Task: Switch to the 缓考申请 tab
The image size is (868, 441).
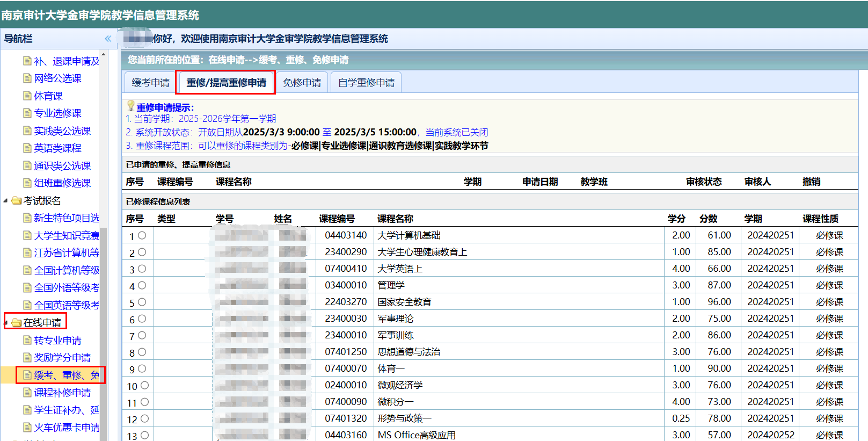Action: click(x=150, y=83)
